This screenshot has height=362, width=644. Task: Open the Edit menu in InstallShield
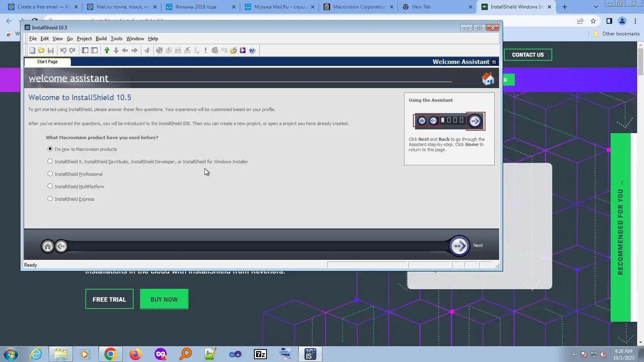tap(45, 39)
